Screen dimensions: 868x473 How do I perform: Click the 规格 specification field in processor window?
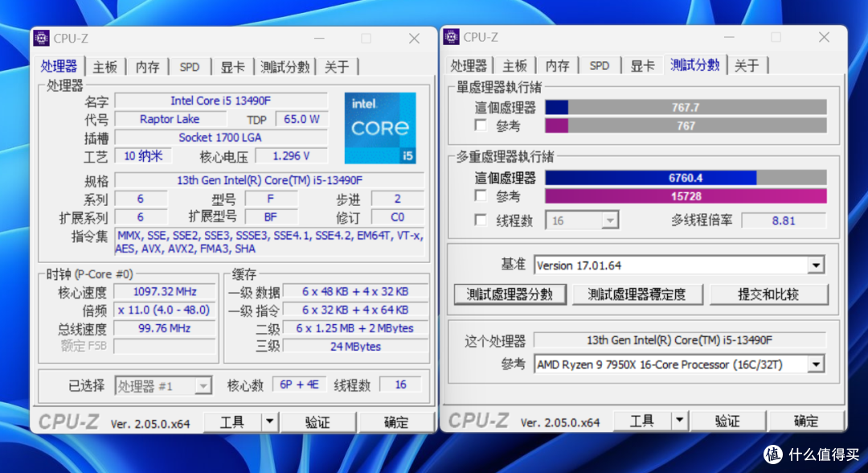[269, 180]
